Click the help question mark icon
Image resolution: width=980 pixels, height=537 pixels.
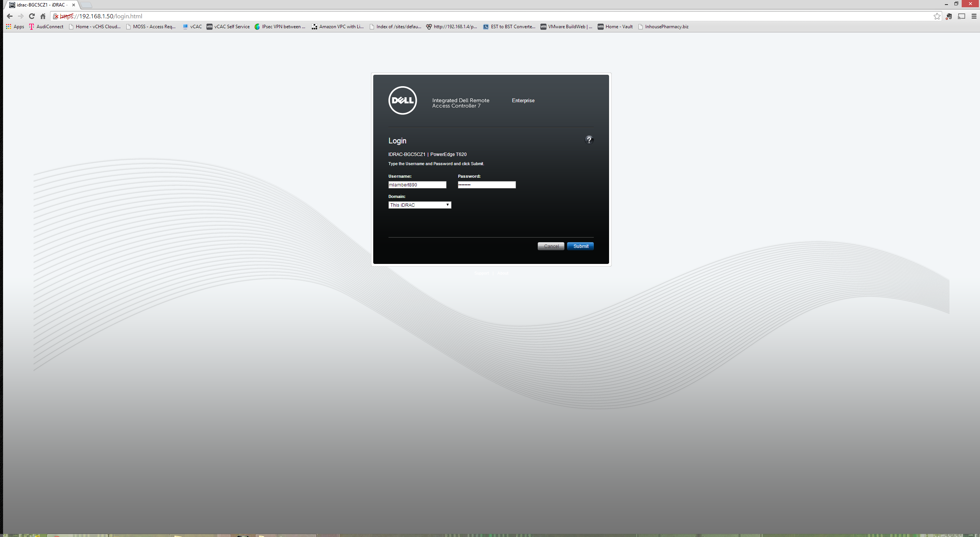pos(589,140)
